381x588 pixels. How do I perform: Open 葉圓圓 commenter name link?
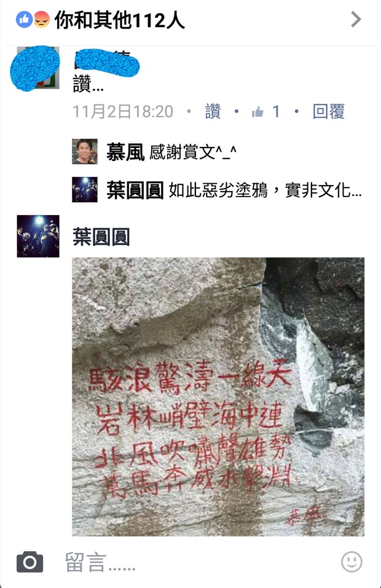pyautogui.click(x=101, y=237)
